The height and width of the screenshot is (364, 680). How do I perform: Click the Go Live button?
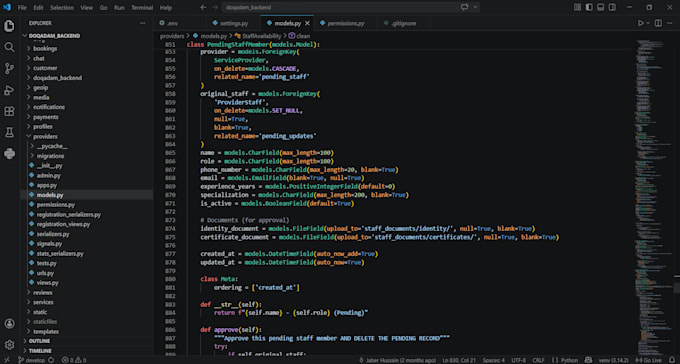pyautogui.click(x=649, y=360)
